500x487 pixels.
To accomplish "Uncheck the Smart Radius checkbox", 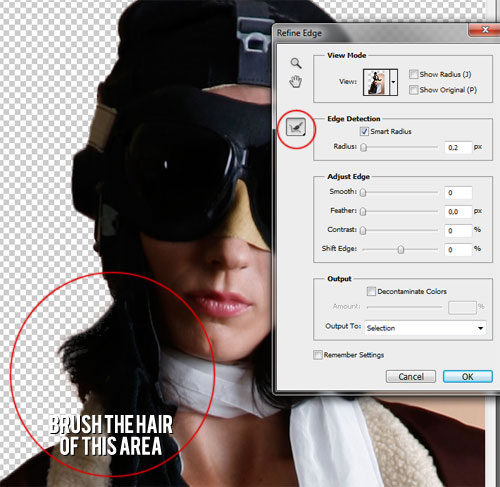I will pyautogui.click(x=364, y=131).
